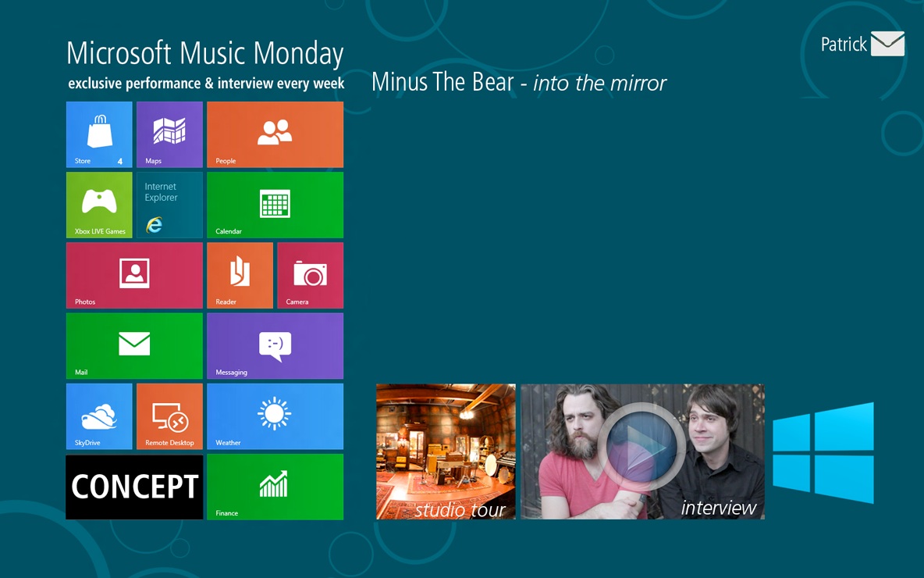This screenshot has width=924, height=578.
Task: Open the SkyDrive tile
Action: tap(99, 416)
